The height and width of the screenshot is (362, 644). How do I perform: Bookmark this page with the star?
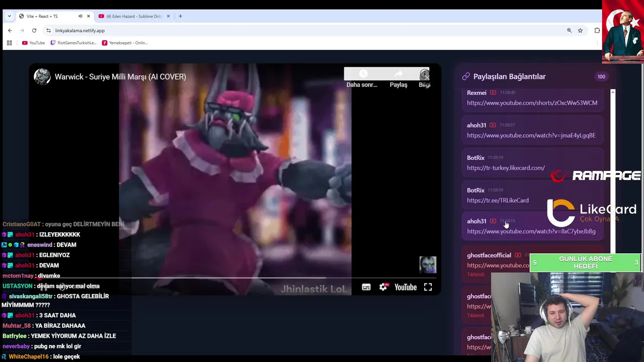click(x=580, y=31)
